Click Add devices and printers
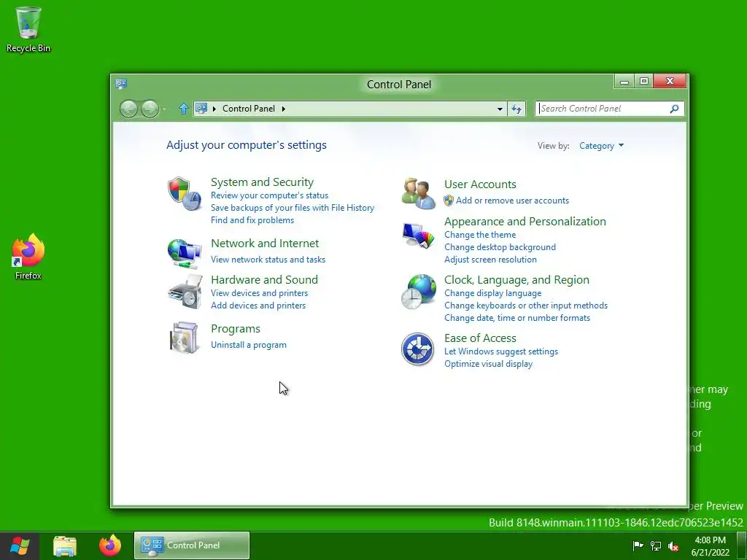747x560 pixels. [258, 306]
